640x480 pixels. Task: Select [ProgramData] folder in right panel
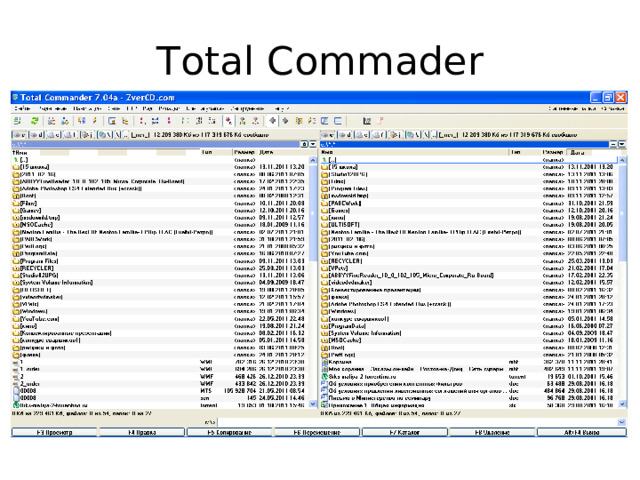coord(469,326)
